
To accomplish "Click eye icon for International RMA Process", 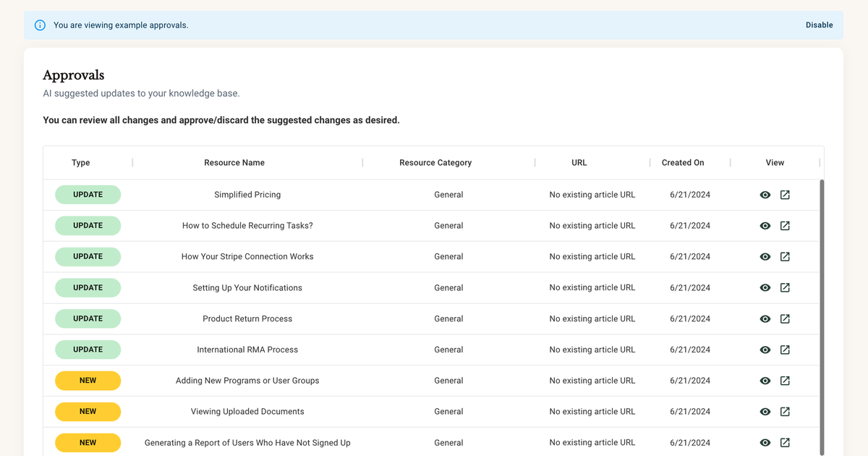I will (x=765, y=350).
